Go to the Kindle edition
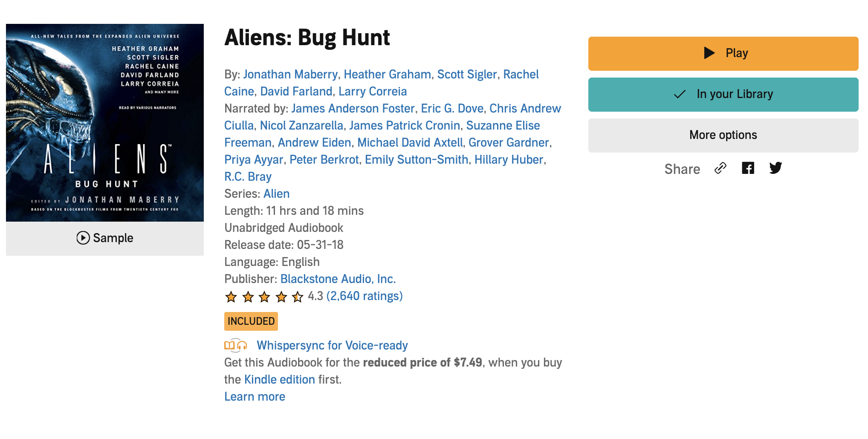The width and height of the screenshot is (868, 439). click(279, 380)
